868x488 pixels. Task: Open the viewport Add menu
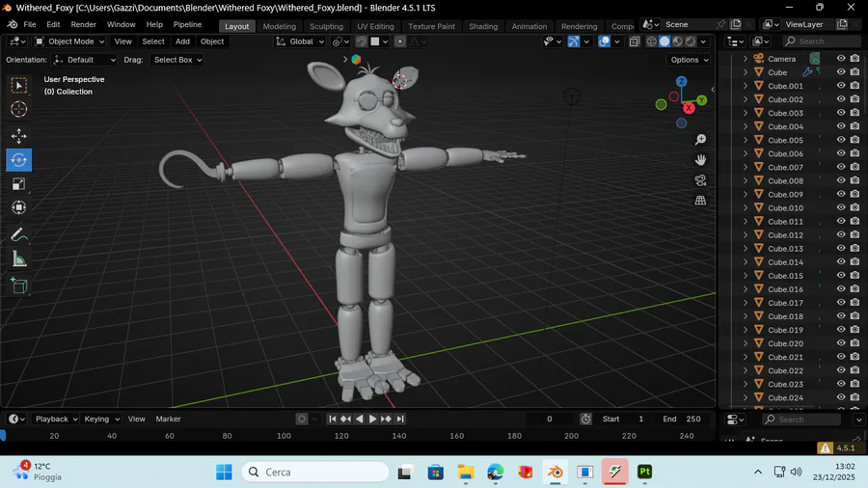tap(182, 41)
